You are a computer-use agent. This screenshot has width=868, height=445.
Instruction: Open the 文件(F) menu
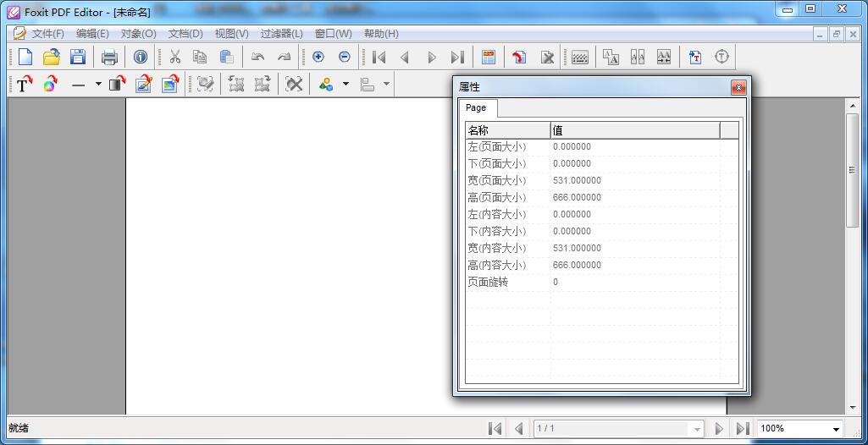47,34
